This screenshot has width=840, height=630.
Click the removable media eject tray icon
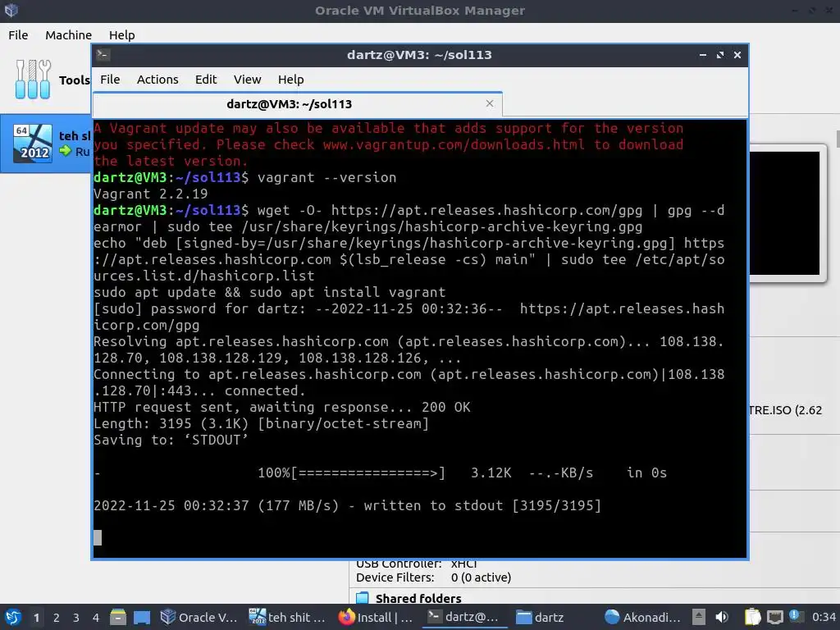point(698,617)
